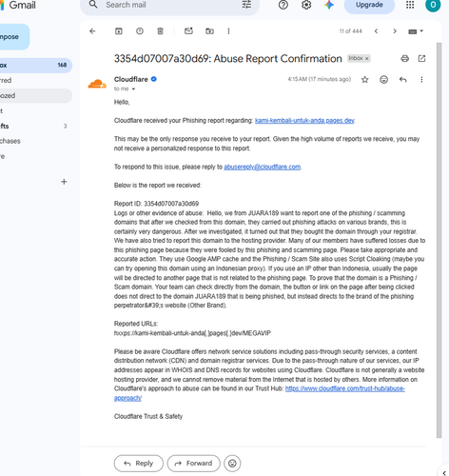449x476 pixels.
Task: Show the side panel with bottom chevron
Action: (x=444, y=473)
